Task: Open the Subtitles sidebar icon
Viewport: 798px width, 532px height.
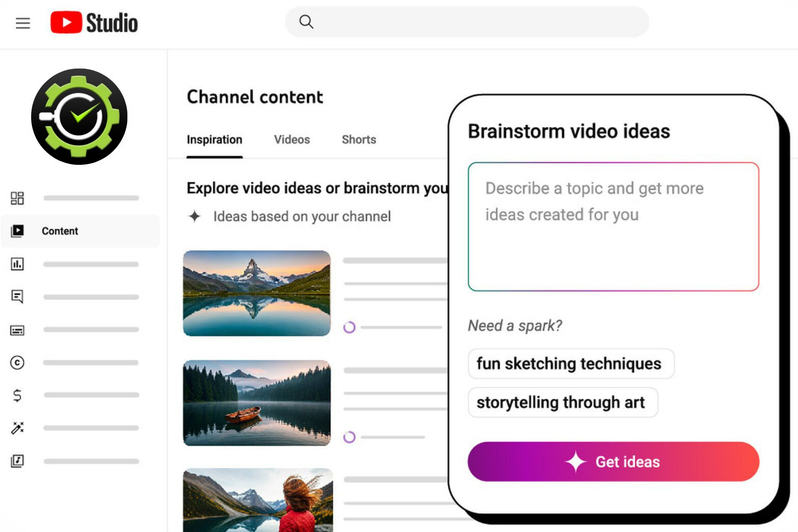Action: 17,330
